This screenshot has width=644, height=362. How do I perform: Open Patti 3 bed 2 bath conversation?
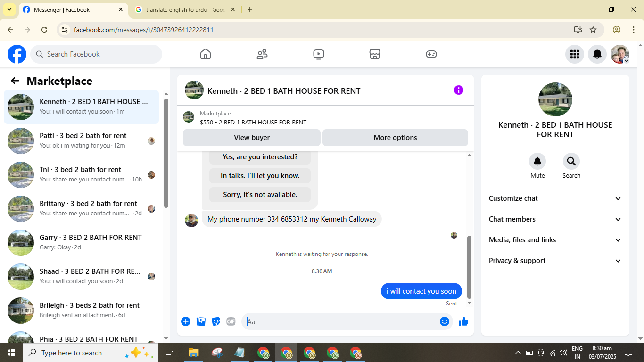(x=82, y=141)
